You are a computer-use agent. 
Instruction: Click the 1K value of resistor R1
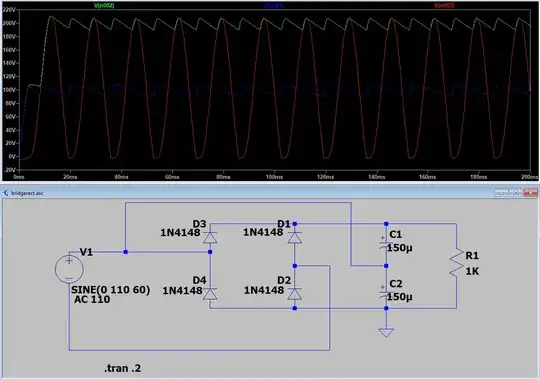point(472,271)
